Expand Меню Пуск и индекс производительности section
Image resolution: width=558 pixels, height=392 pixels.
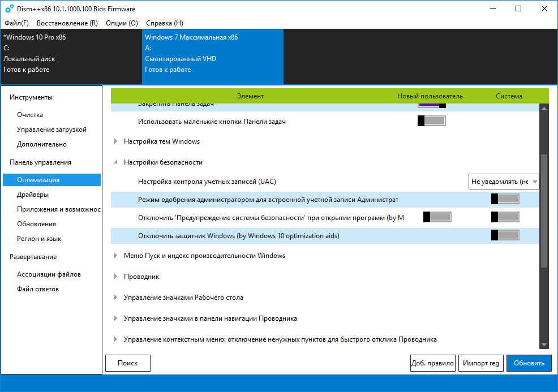pyautogui.click(x=116, y=256)
